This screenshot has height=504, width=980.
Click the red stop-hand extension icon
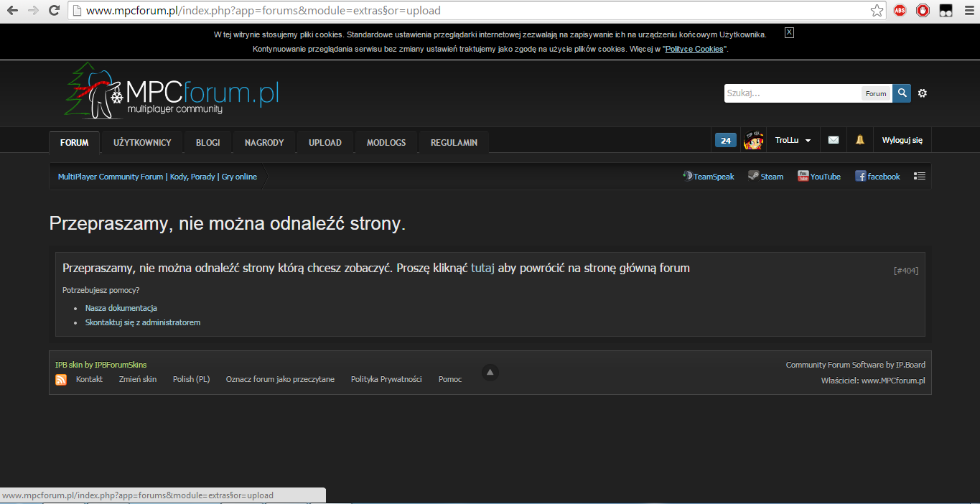[x=923, y=11]
